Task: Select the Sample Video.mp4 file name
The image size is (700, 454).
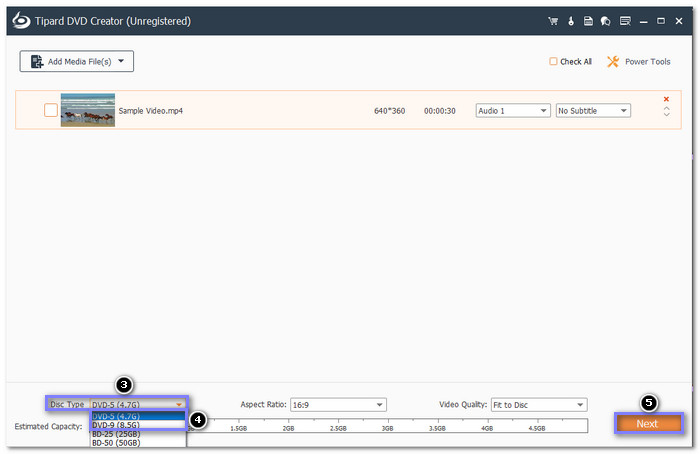Action: point(150,111)
